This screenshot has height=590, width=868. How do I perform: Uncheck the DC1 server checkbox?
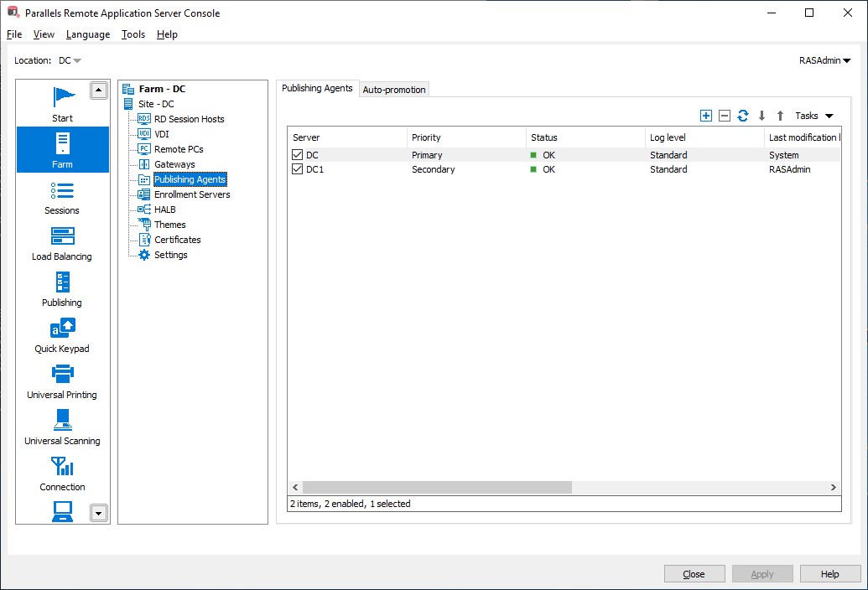(297, 169)
